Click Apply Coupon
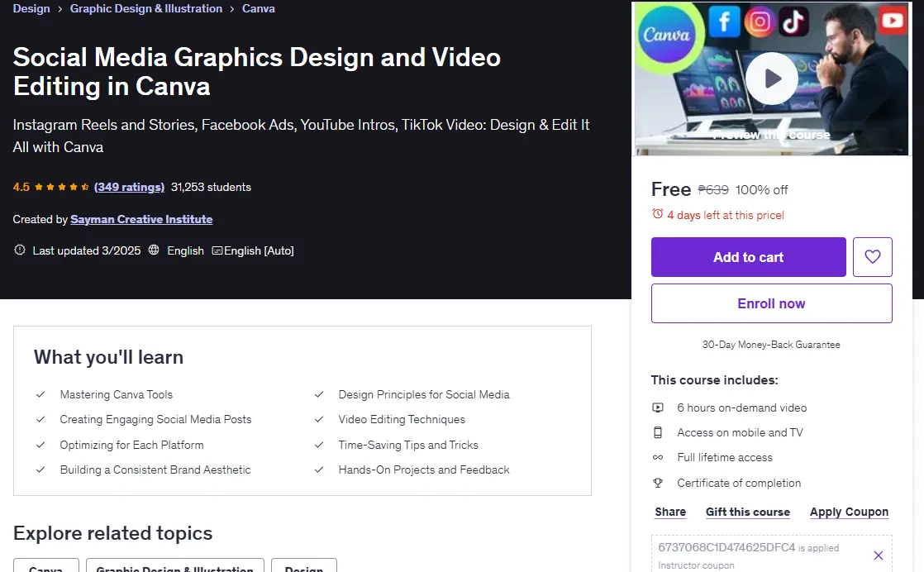 pyautogui.click(x=849, y=512)
